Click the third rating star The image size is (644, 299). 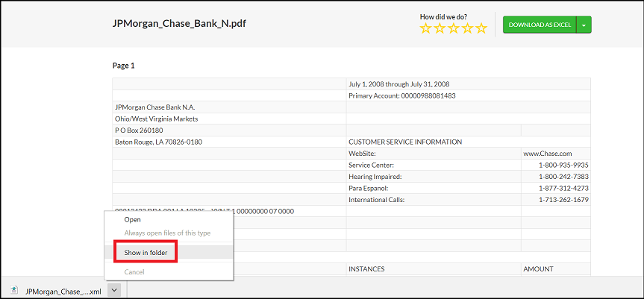tap(453, 28)
